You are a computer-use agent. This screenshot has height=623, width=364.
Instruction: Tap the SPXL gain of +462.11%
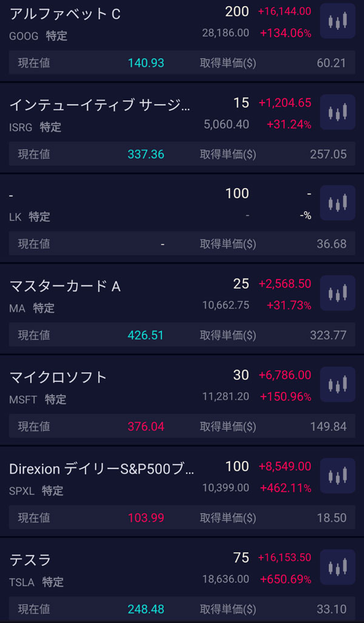[x=285, y=488]
